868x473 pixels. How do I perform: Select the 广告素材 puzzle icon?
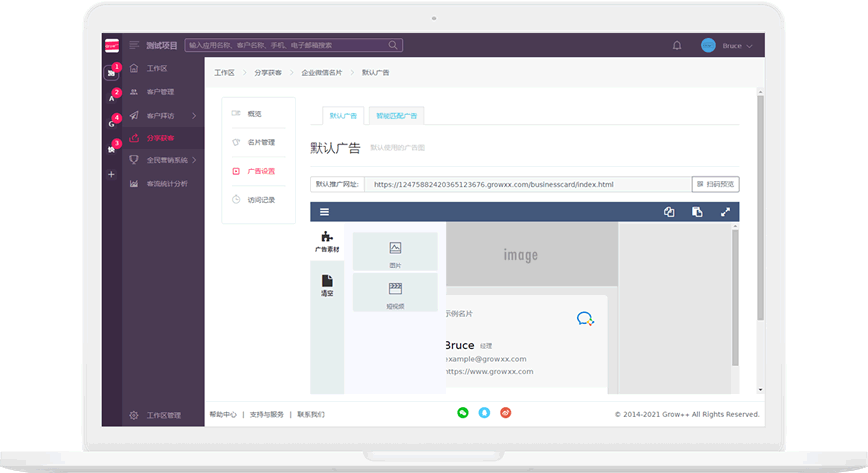pyautogui.click(x=327, y=238)
